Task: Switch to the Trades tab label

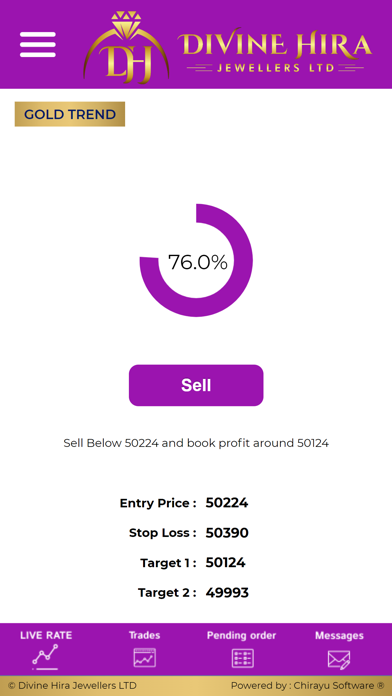Action: coord(144,635)
